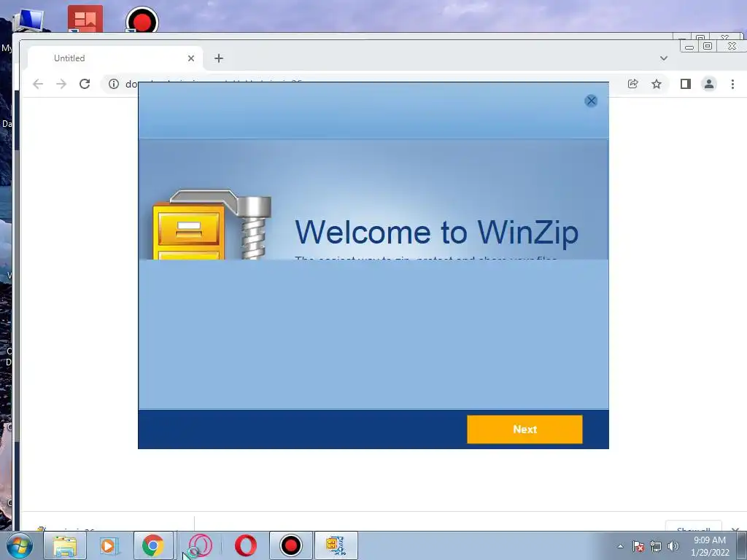Switch to the screen recorder in taskbar
Viewport: 747px width, 560px height.
tap(290, 545)
